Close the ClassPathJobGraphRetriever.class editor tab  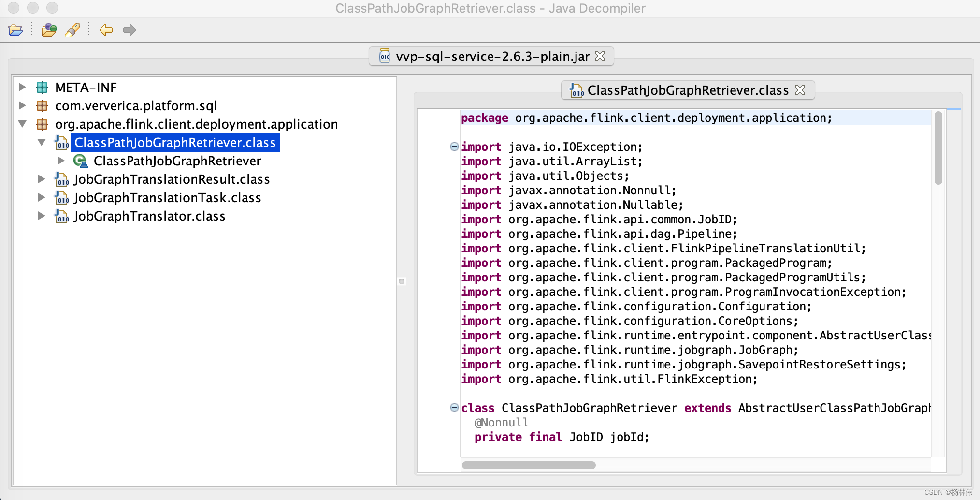[800, 90]
